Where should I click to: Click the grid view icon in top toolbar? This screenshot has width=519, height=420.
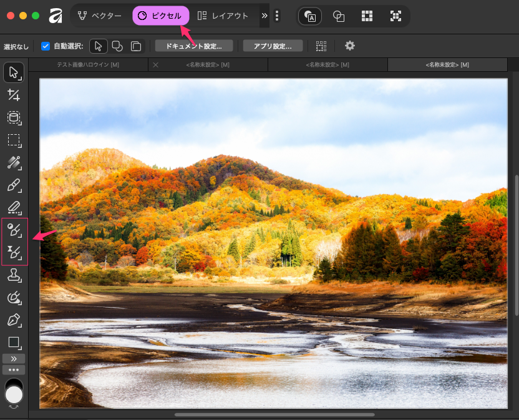[x=367, y=16]
